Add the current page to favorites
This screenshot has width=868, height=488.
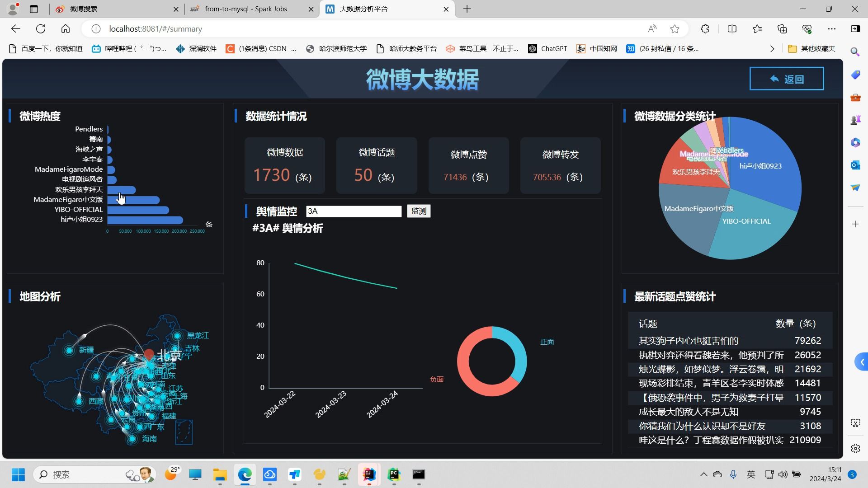coord(675,28)
